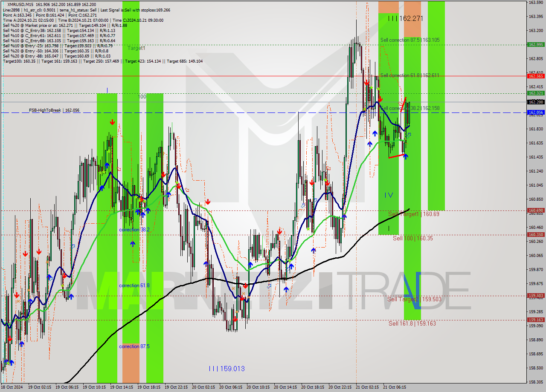Select 'Sell 161.8 | 159.163' label
Viewport: 546px width, 392px height.
coord(412,323)
